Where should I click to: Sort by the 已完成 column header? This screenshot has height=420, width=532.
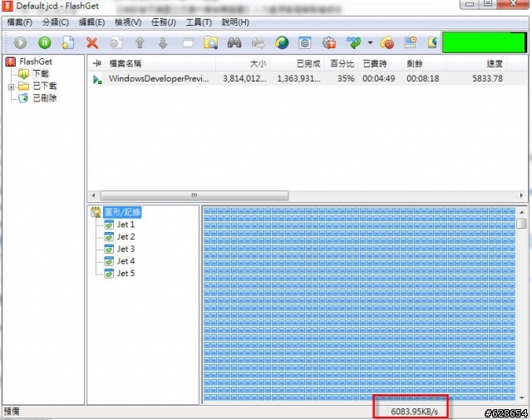coord(298,63)
